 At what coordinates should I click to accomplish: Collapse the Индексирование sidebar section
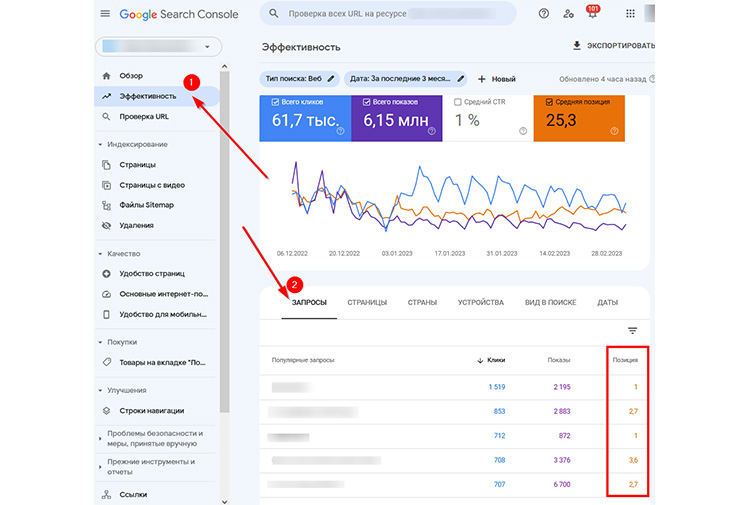click(100, 144)
